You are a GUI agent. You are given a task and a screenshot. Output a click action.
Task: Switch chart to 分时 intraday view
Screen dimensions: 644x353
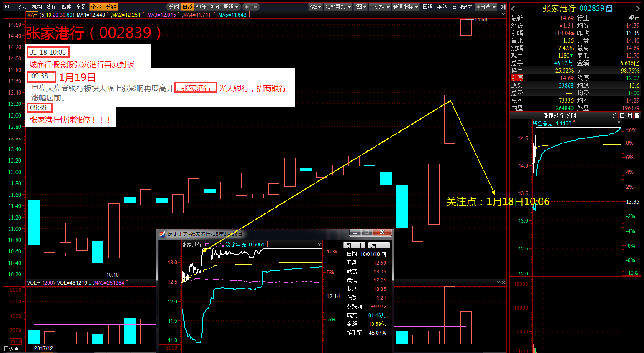tap(174, 7)
